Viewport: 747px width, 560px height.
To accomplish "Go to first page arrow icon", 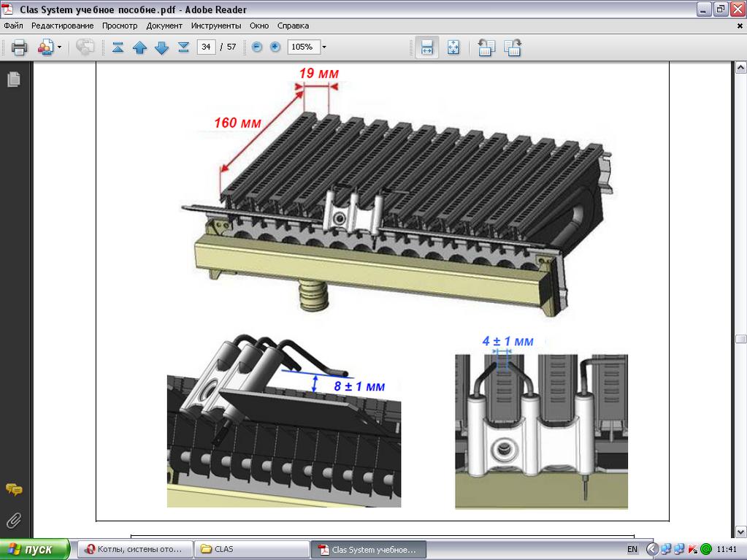I will tap(118, 47).
